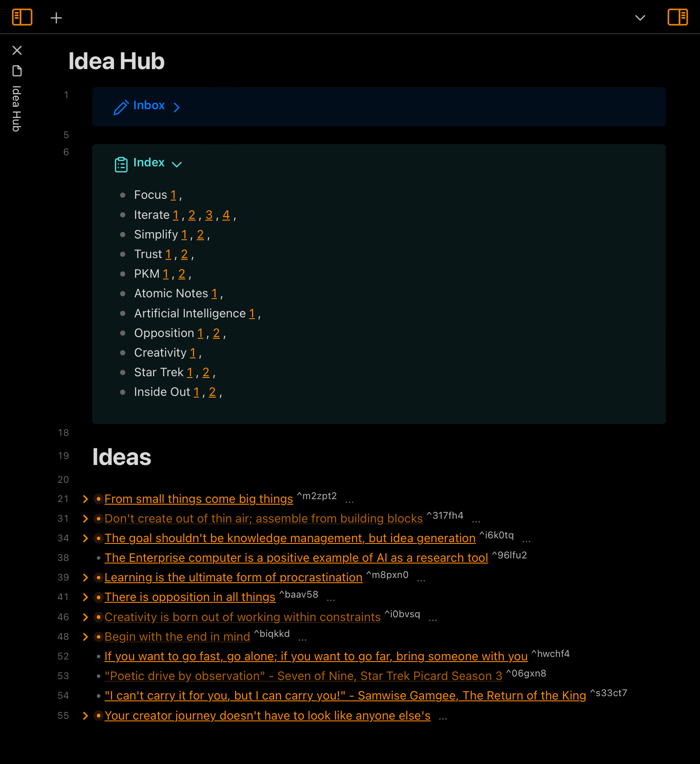Viewport: 700px width, 764px height.
Task: Open the Enterprise computer AI research link
Action: click(x=296, y=558)
